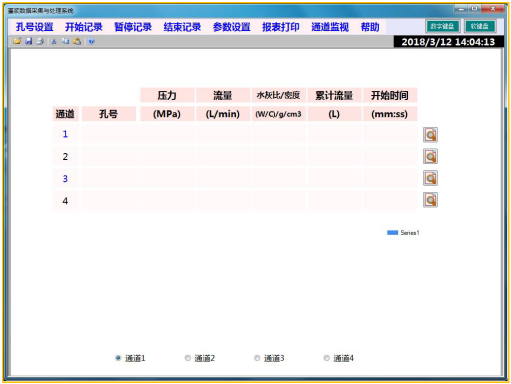Click the save floppy disk icon
This screenshot has width=511, height=384.
click(29, 41)
